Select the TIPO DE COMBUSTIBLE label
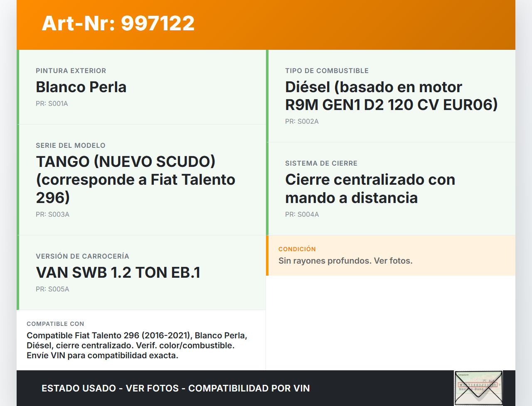The height and width of the screenshot is (406, 532). 327,71
